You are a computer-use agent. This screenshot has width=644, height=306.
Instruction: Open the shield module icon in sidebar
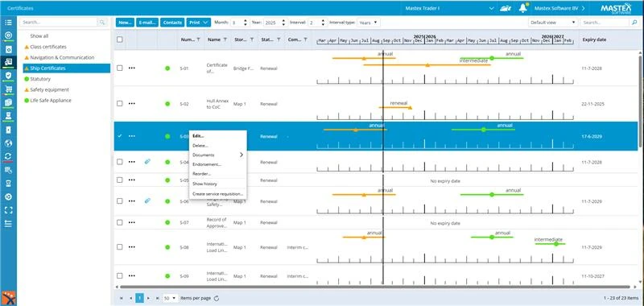point(8,76)
